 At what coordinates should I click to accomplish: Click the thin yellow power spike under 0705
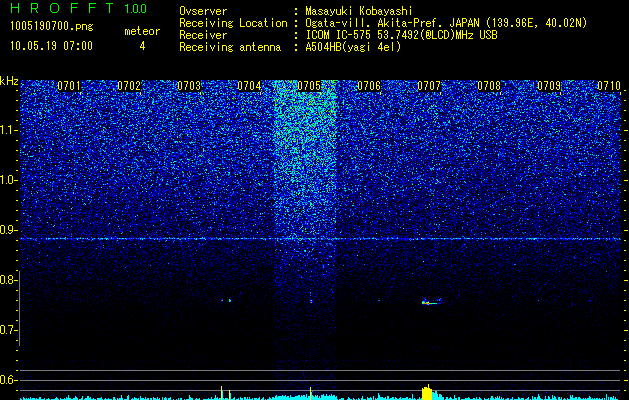click(x=310, y=393)
